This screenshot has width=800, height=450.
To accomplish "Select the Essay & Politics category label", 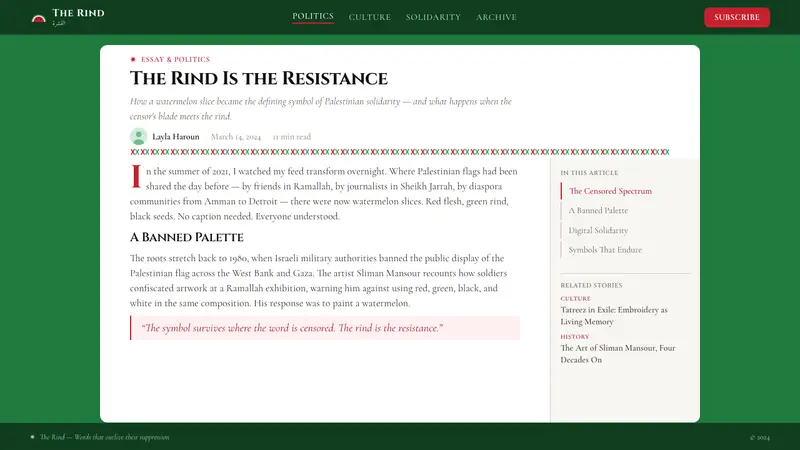I will coord(175,59).
